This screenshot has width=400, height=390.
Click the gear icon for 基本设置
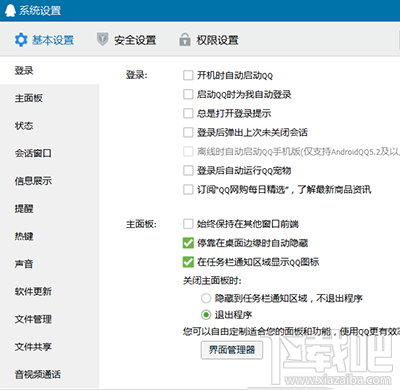click(x=21, y=40)
